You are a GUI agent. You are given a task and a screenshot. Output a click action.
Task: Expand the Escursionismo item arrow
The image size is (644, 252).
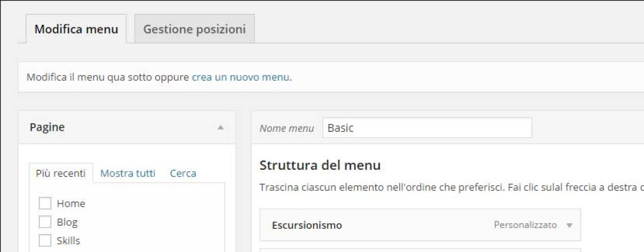pos(569,225)
